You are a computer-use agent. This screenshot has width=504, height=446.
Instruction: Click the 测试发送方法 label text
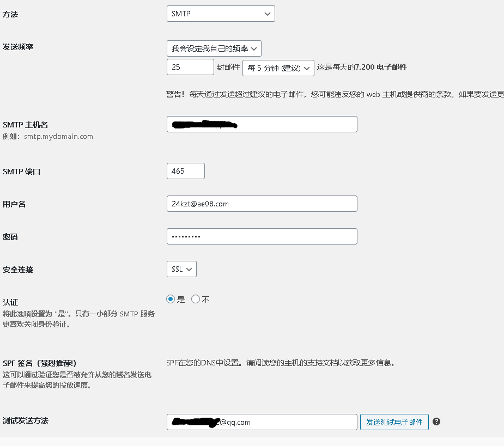click(26, 420)
